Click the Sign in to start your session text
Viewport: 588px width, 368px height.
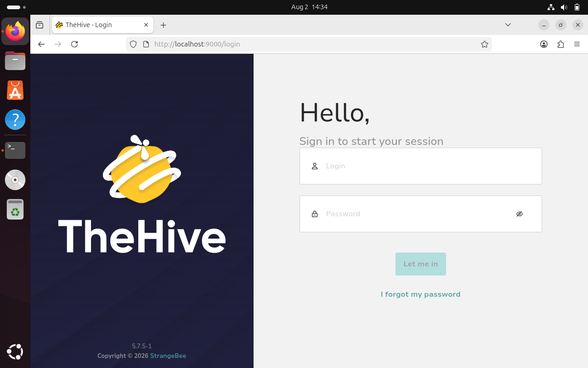371,141
